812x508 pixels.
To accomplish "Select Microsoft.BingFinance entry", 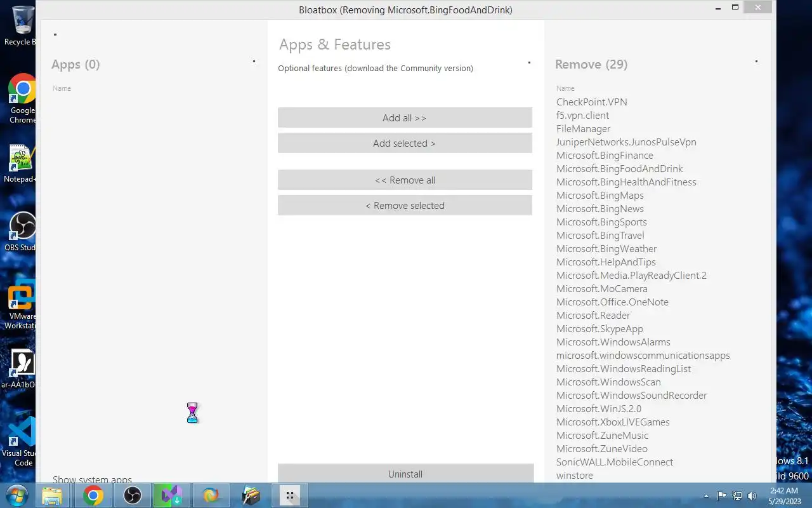I will [x=605, y=155].
